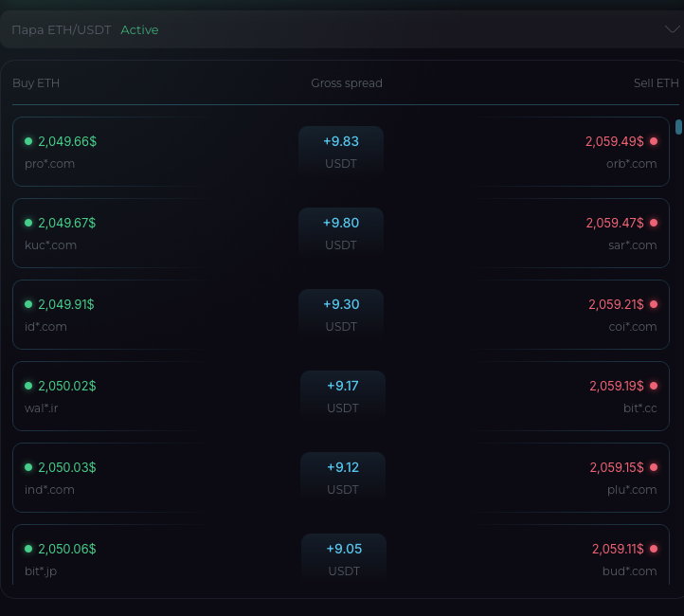Click red dot beside 2,059.21$
684x616 pixels.
tap(654, 304)
